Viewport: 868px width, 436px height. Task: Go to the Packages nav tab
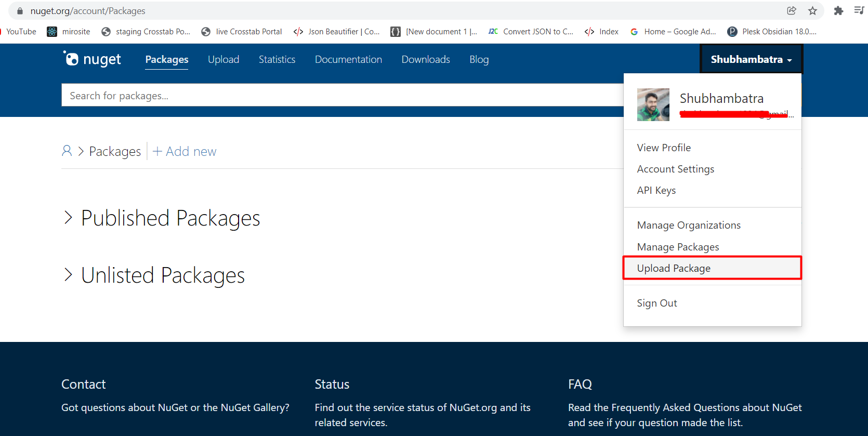click(x=167, y=59)
